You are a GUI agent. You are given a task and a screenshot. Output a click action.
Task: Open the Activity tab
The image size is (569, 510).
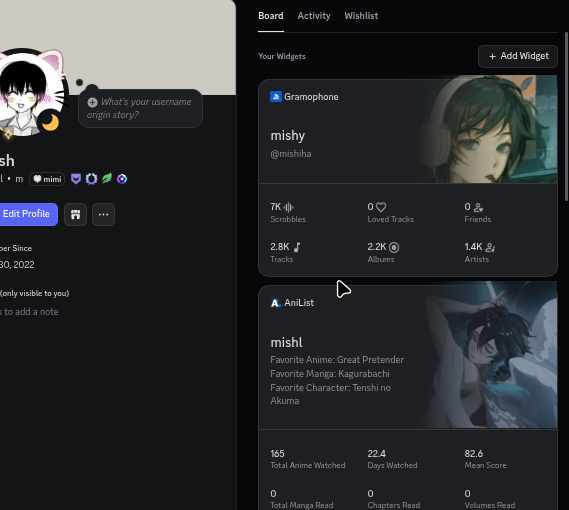click(x=314, y=16)
